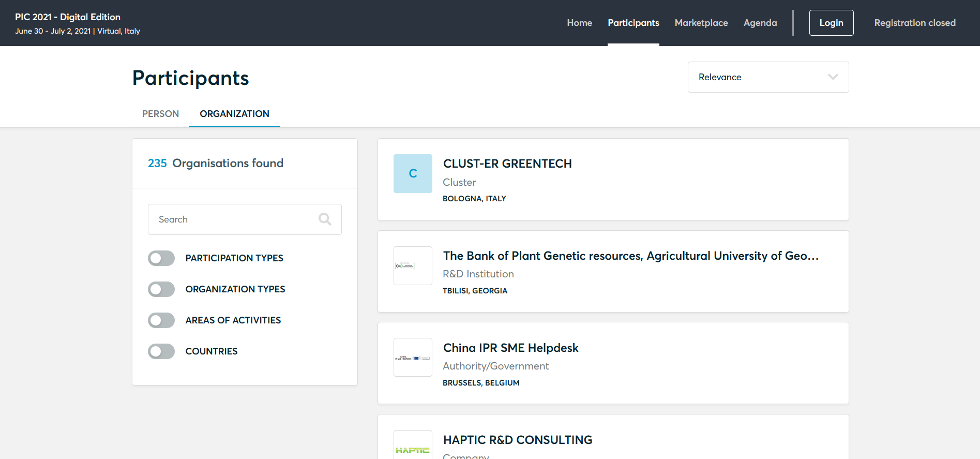The width and height of the screenshot is (980, 459).
Task: Open the Marketplace page
Action: (x=701, y=23)
